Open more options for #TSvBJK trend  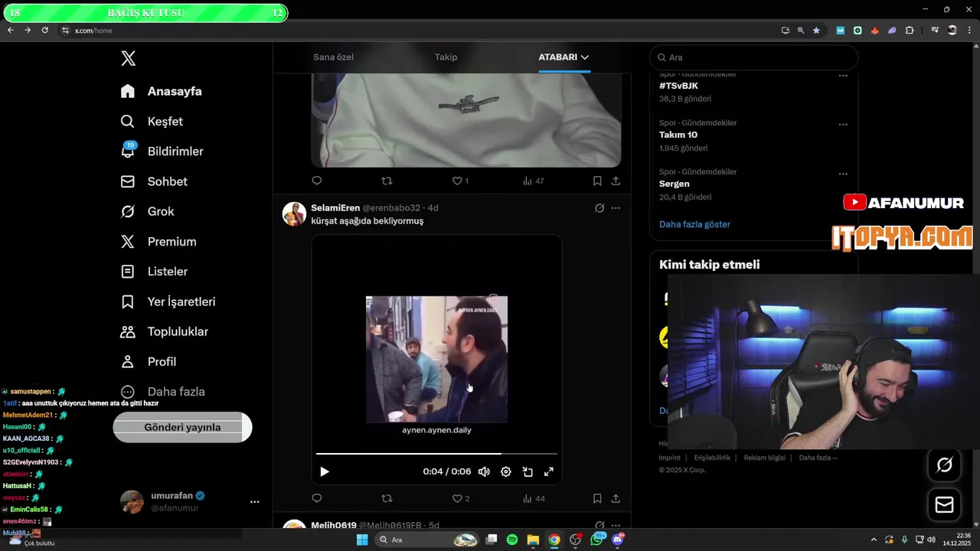[x=843, y=76]
